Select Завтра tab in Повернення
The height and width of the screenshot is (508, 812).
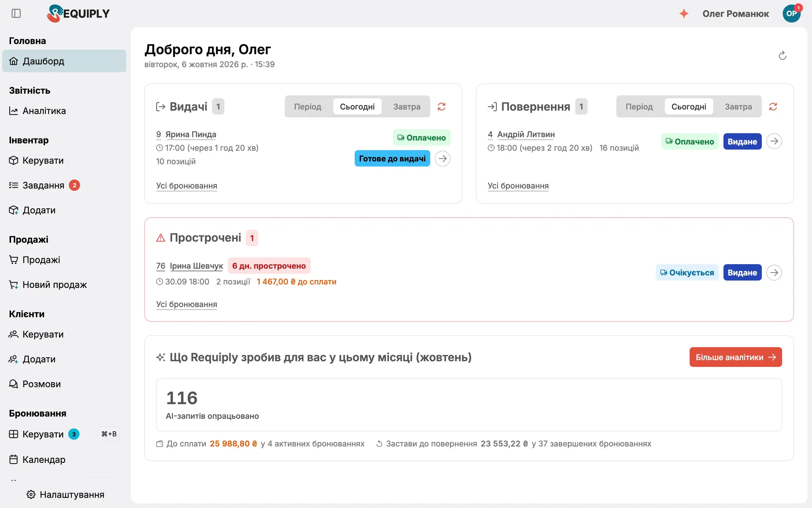(738, 106)
